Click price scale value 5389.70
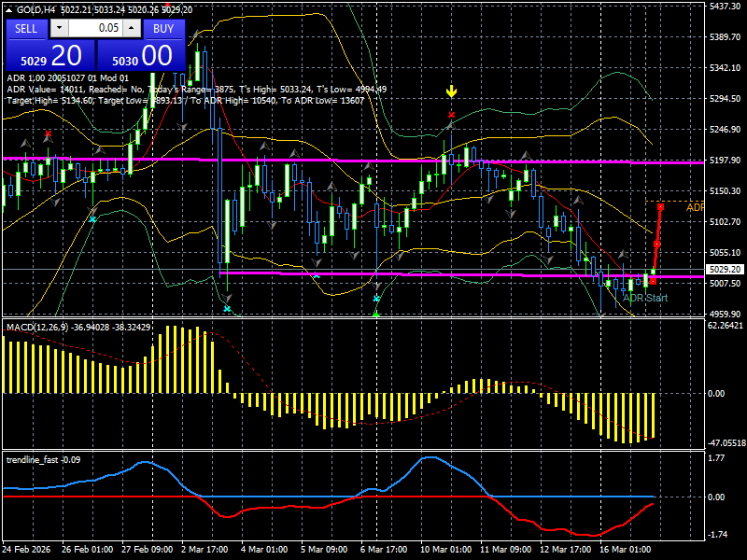Image resolution: width=747 pixels, height=560 pixels. point(725,37)
